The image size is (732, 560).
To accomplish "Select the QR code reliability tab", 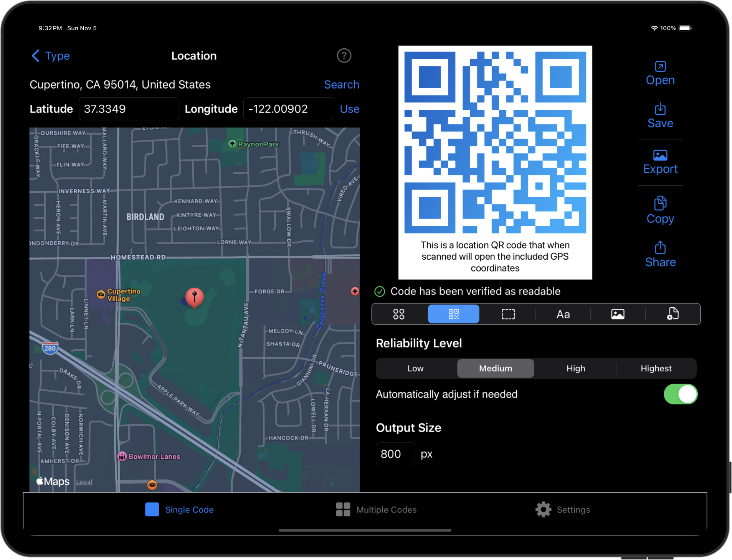I will [x=453, y=314].
